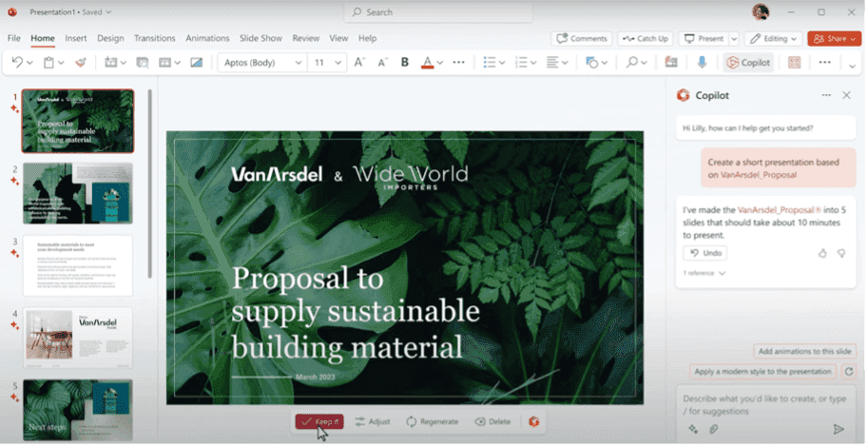Click the Keep it button
Screen dimensions: 868x447
coord(319,422)
